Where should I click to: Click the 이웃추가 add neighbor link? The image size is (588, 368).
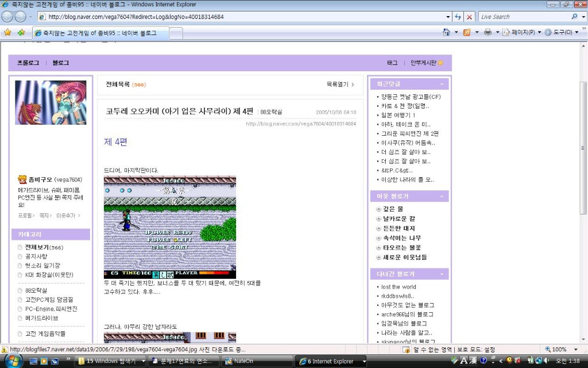[65, 216]
